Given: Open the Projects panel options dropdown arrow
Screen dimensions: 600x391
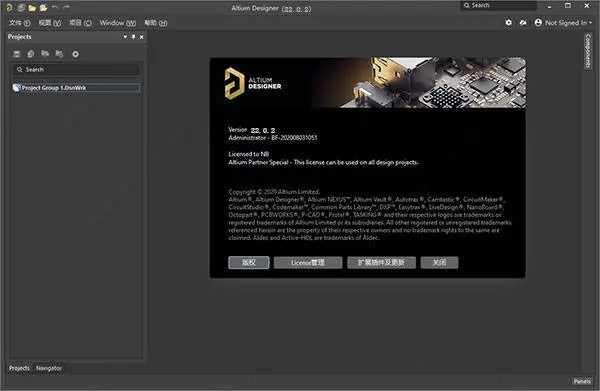Looking at the screenshot, I should (x=125, y=37).
